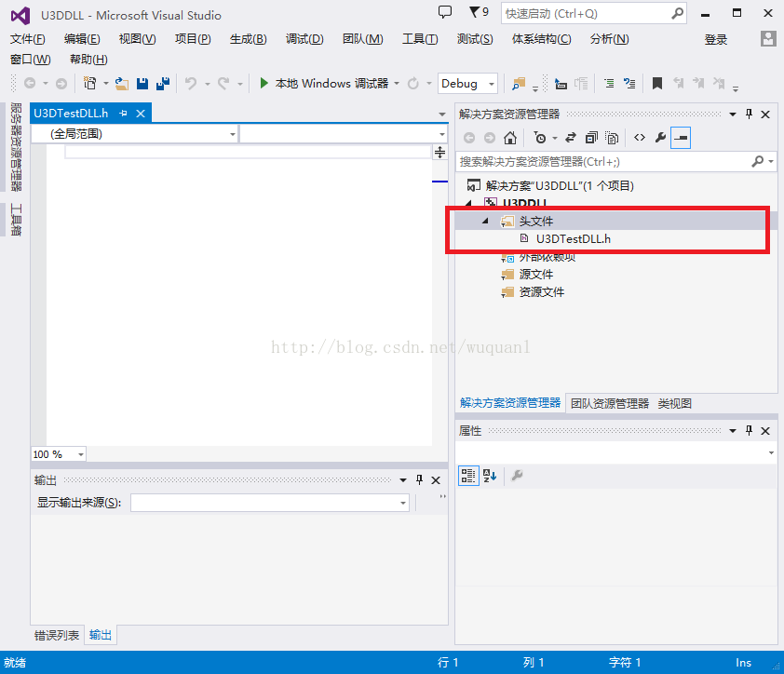This screenshot has width=784, height=674.
Task: Click the undo arrow icon
Action: 191,84
